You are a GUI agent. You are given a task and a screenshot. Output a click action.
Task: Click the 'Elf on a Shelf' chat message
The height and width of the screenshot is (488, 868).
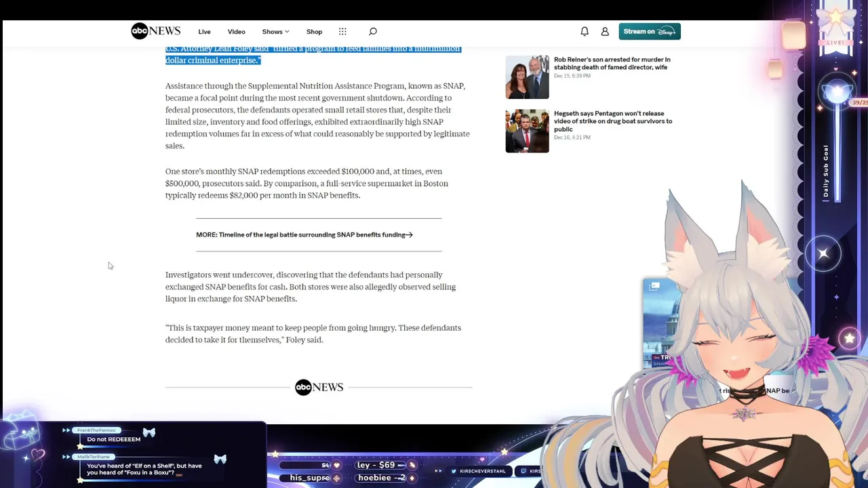(x=144, y=469)
